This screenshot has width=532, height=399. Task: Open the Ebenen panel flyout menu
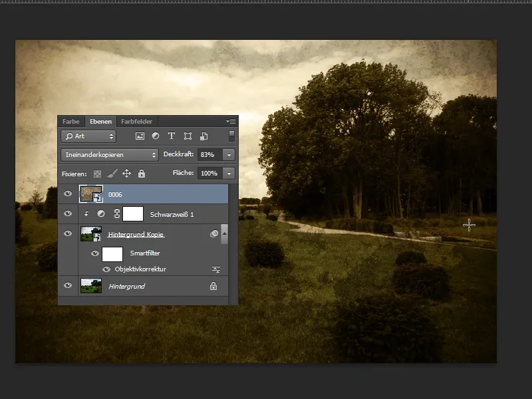(231, 121)
